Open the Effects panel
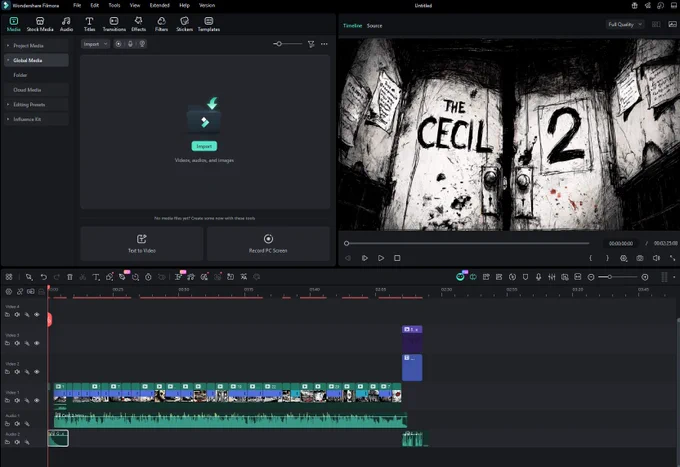 (138, 24)
